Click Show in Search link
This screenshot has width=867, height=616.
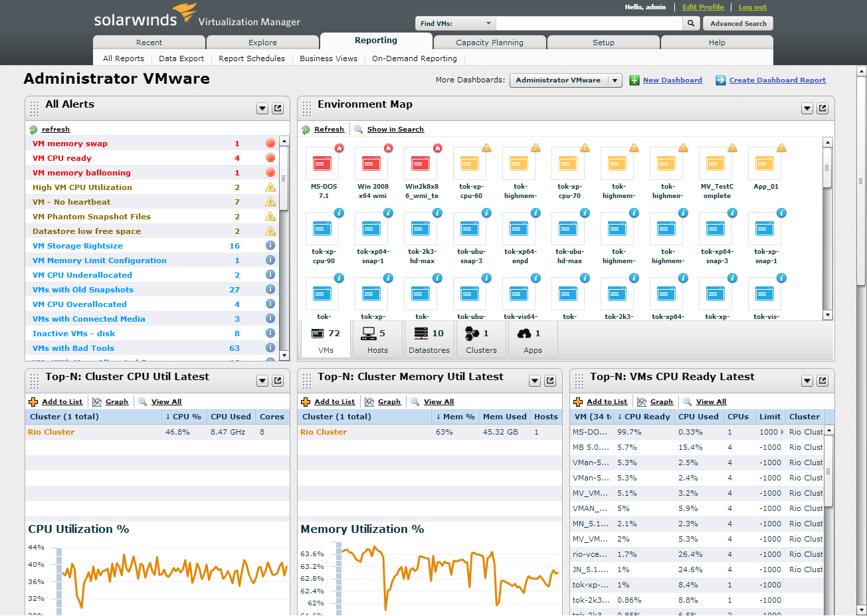coord(395,130)
